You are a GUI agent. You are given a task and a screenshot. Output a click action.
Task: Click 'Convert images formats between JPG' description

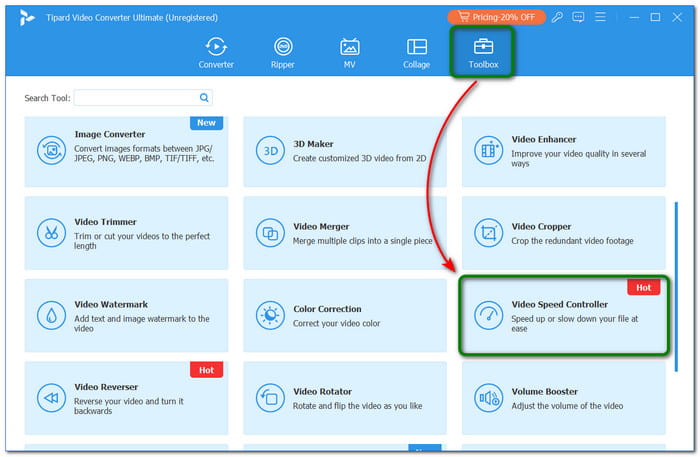click(144, 153)
